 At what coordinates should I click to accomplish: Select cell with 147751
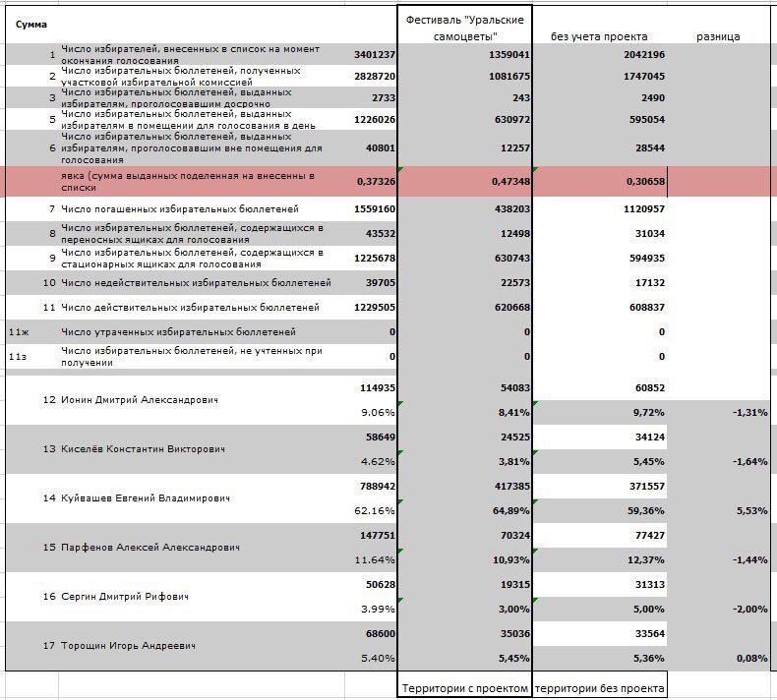click(x=378, y=536)
